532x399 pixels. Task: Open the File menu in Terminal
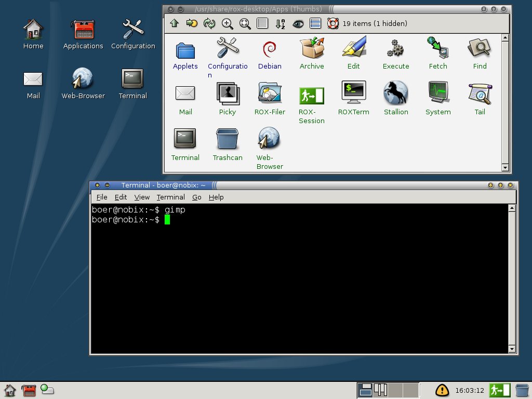click(x=102, y=197)
